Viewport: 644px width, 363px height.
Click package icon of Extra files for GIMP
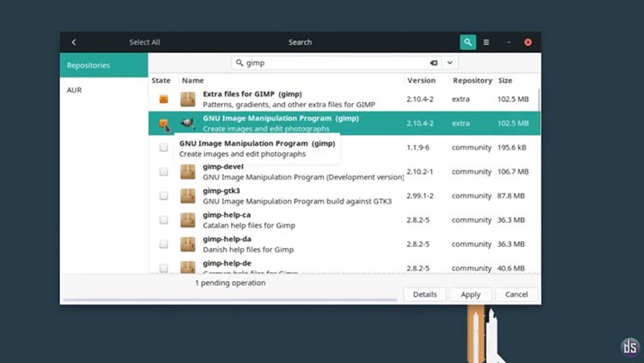[188, 99]
